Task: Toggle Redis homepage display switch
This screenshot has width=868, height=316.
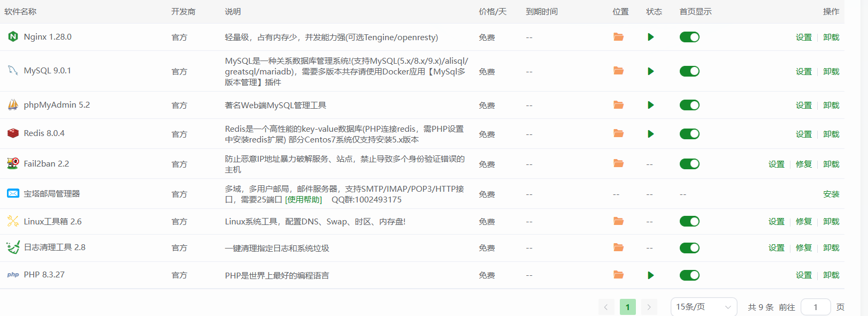Action: [689, 134]
